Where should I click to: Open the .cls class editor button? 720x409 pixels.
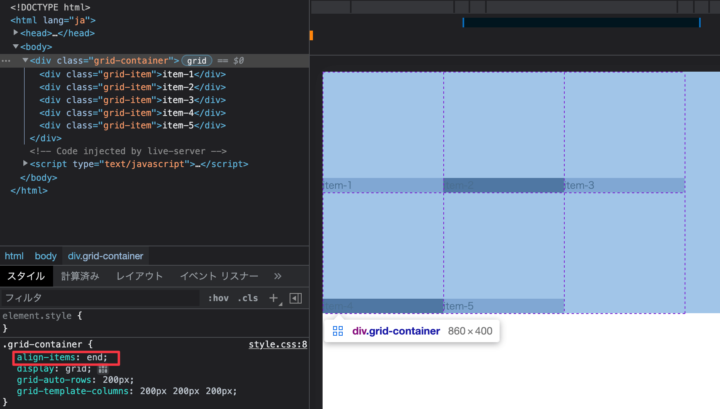pyautogui.click(x=248, y=298)
